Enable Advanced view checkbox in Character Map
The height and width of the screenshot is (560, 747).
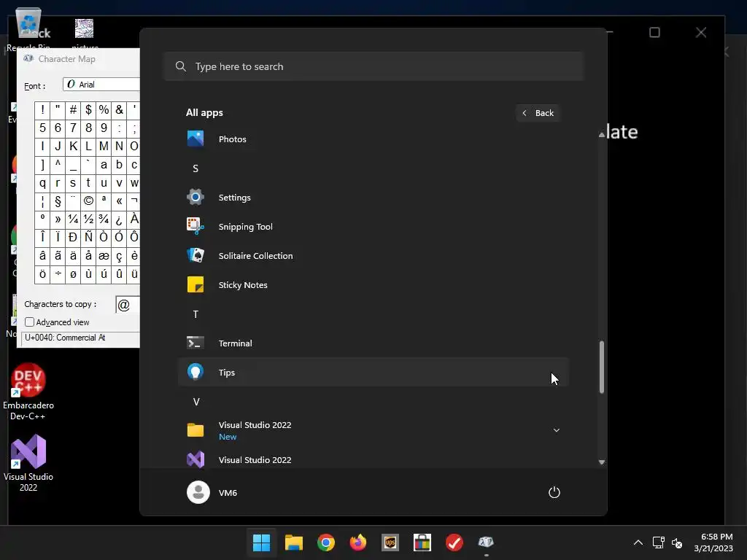pos(29,322)
